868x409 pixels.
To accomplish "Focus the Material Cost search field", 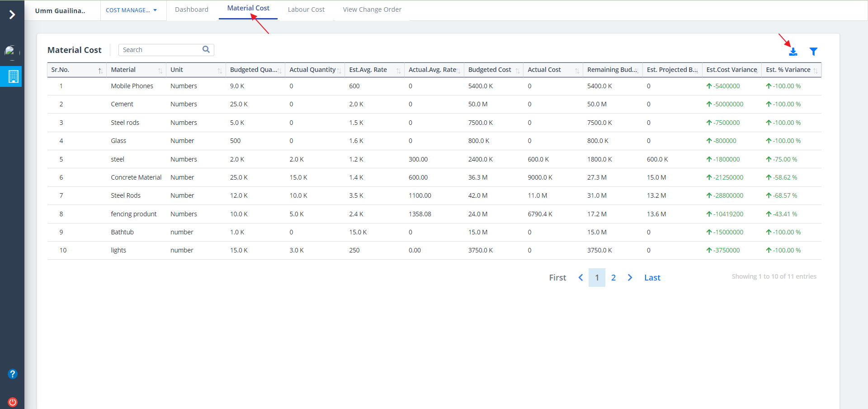I will (160, 50).
